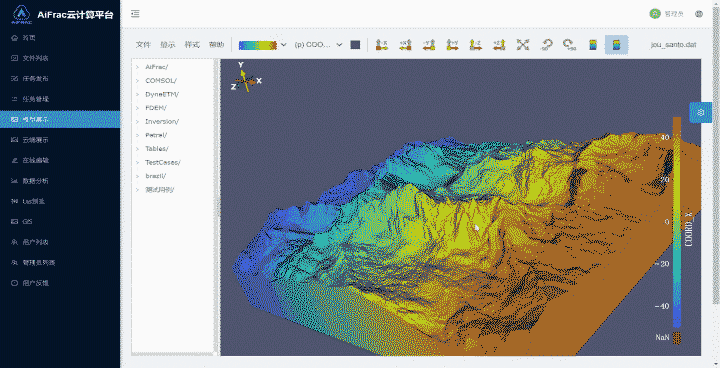Click the XYZ orientation axes widget
Viewport: 720px width, 368px height.
tap(246, 77)
